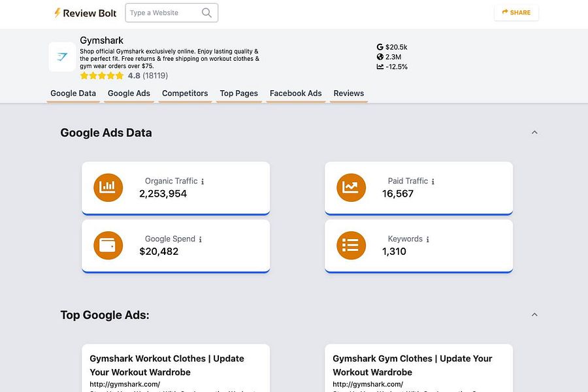The width and height of the screenshot is (588, 392).
Task: Click the Keywords list icon
Action: point(351,245)
